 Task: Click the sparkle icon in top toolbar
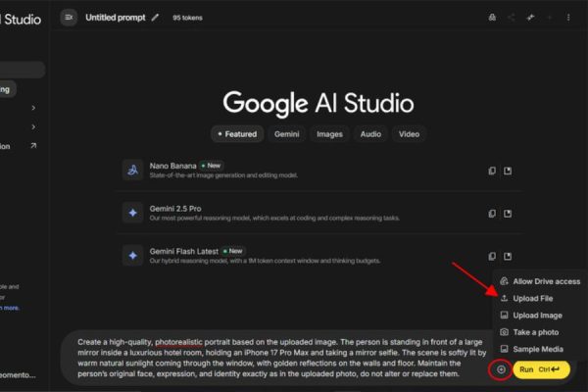tap(530, 18)
